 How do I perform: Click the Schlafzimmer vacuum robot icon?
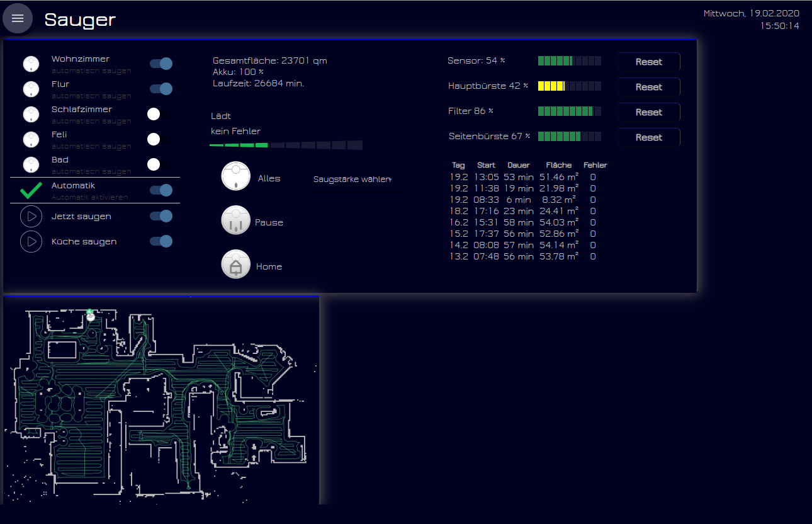pyautogui.click(x=31, y=114)
